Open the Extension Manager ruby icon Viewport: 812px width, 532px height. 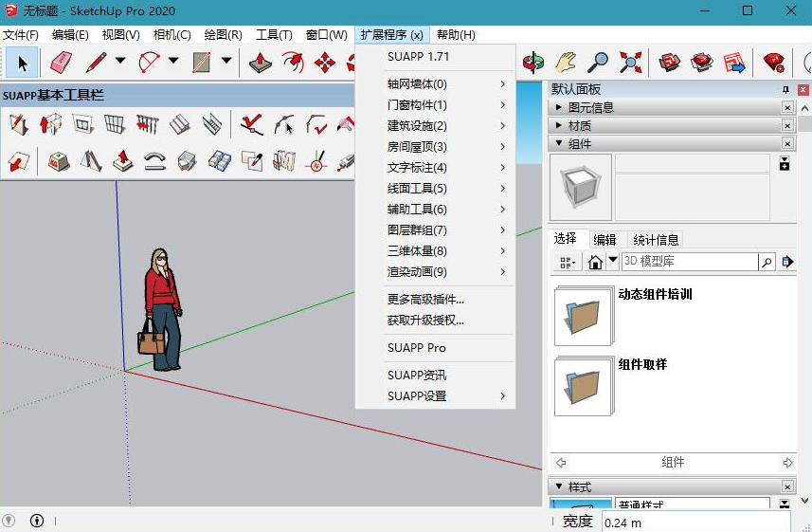(x=774, y=63)
